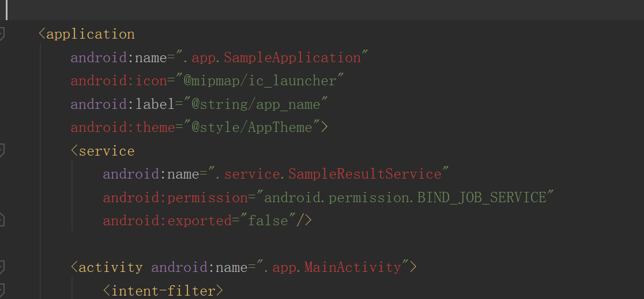Click the "<activity" tag text
This screenshot has height=299, width=644.
[x=107, y=268]
